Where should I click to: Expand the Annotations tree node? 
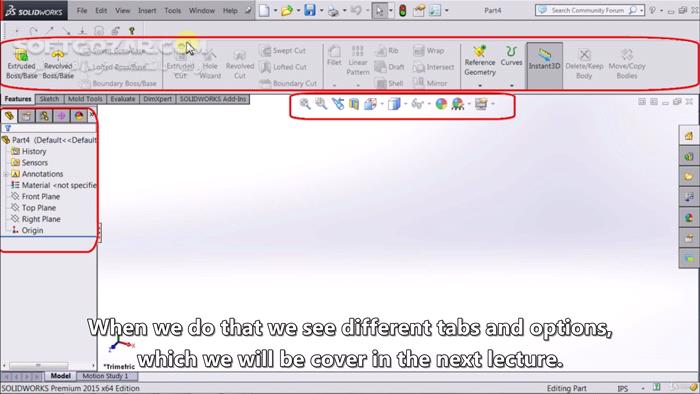6,174
